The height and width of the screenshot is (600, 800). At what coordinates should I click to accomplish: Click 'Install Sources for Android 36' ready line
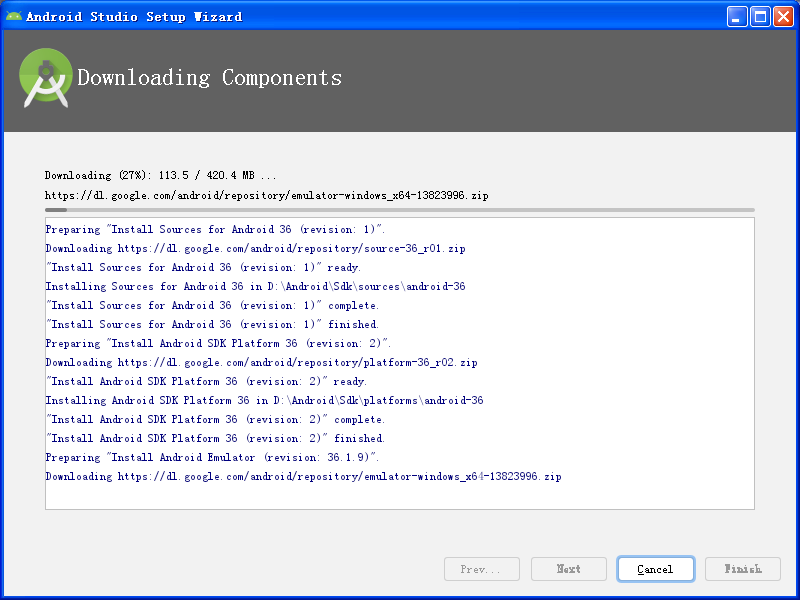click(204, 267)
